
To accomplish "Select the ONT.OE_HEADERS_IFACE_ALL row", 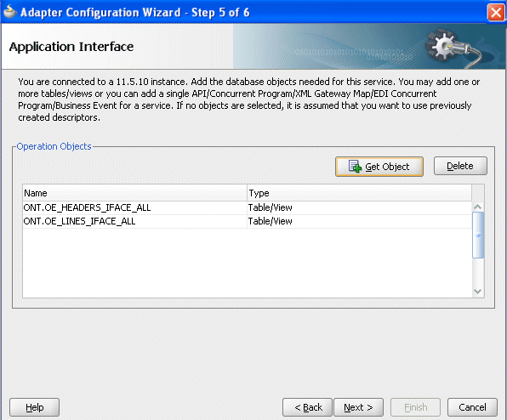I will [x=247, y=207].
